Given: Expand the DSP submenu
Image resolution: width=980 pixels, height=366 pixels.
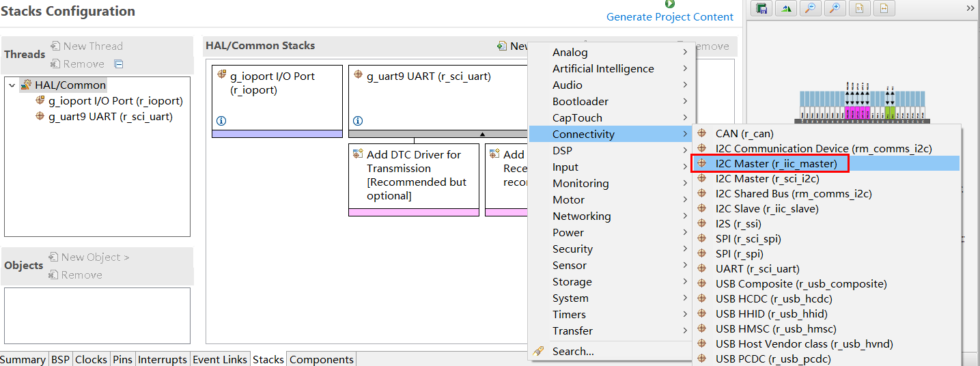Looking at the screenshot, I should (612, 150).
